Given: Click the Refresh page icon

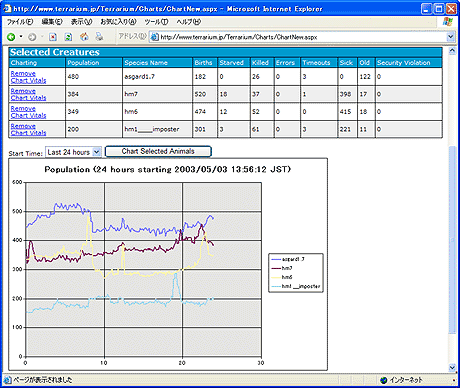Looking at the screenshot, I should coord(68,37).
